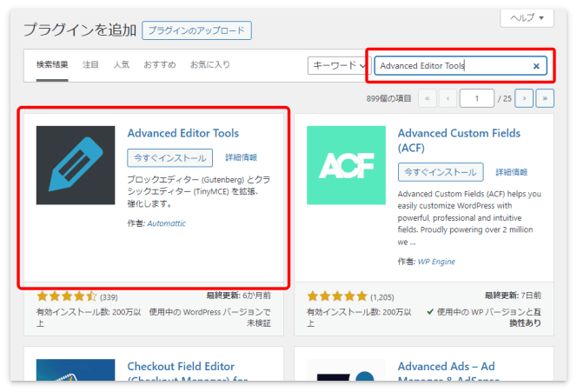Open 詳細情報 for Advanced Editor Tools
Viewport: 577px width, 392px height.
coord(241,157)
